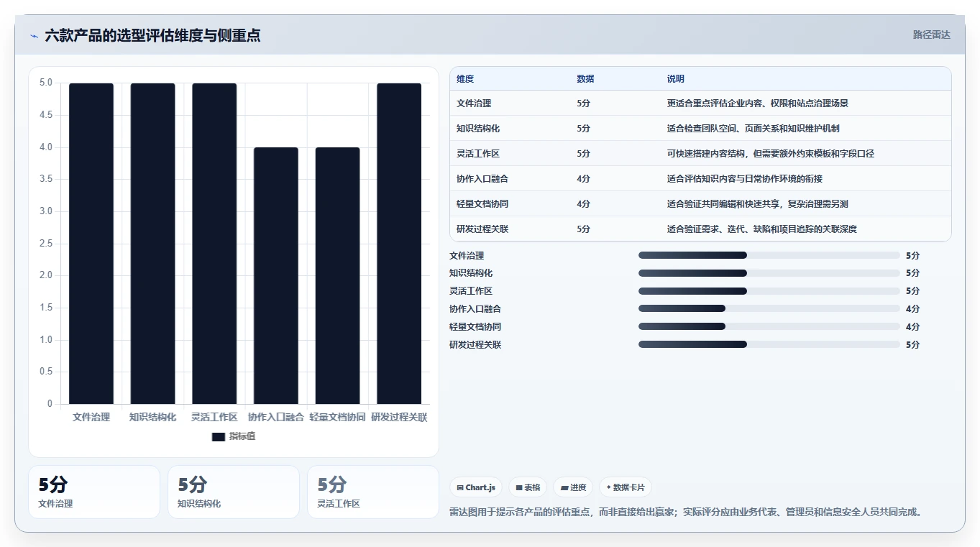Toggle the 指标值 legend color box
This screenshot has width=980, height=547.
(x=219, y=436)
